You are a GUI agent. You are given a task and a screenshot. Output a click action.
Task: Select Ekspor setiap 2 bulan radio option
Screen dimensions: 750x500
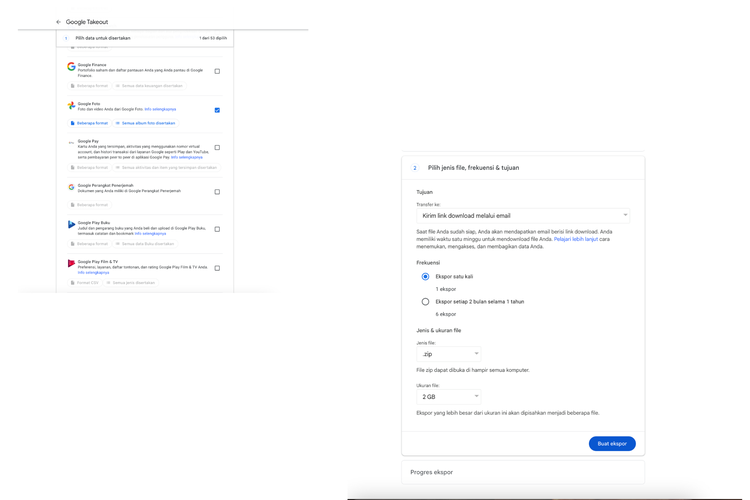(x=425, y=301)
